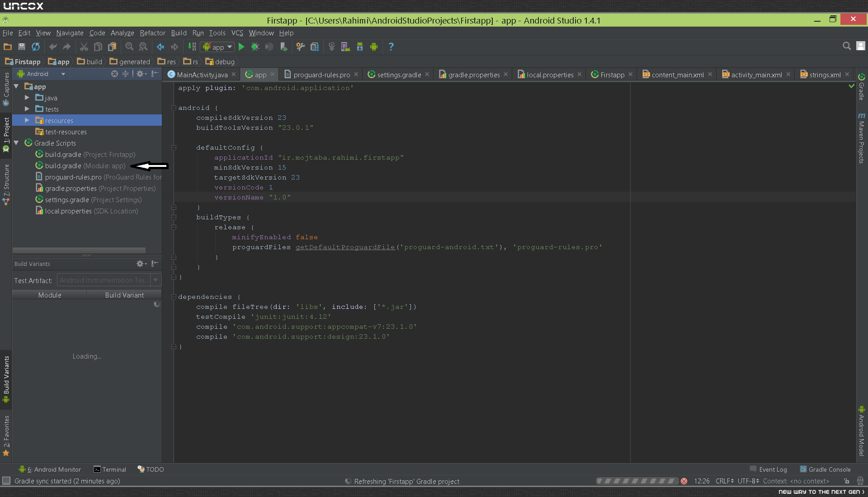Image resolution: width=868 pixels, height=497 pixels.
Task: Open the Android Monitor tool window
Action: 50,469
